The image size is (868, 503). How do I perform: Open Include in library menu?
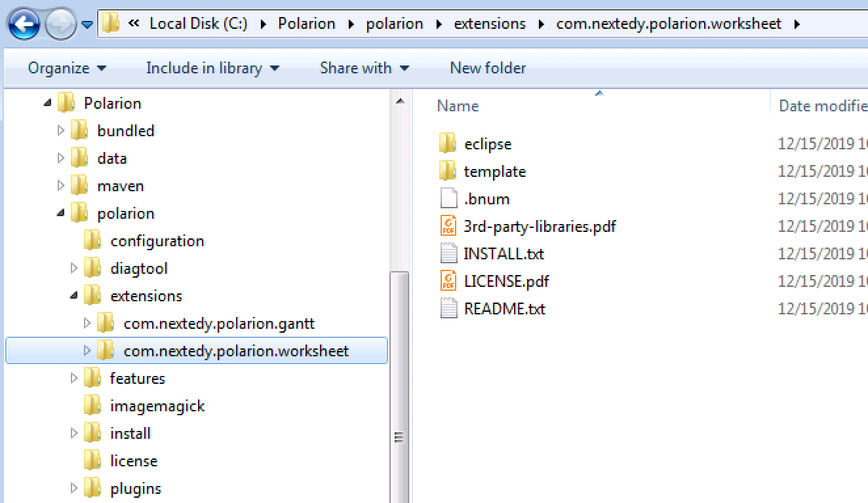click(x=212, y=68)
